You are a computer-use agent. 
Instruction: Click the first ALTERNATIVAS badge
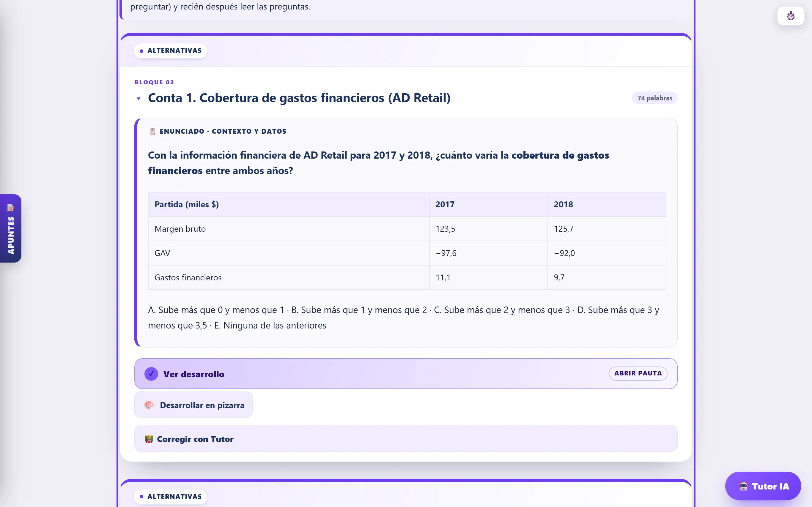pyautogui.click(x=170, y=50)
